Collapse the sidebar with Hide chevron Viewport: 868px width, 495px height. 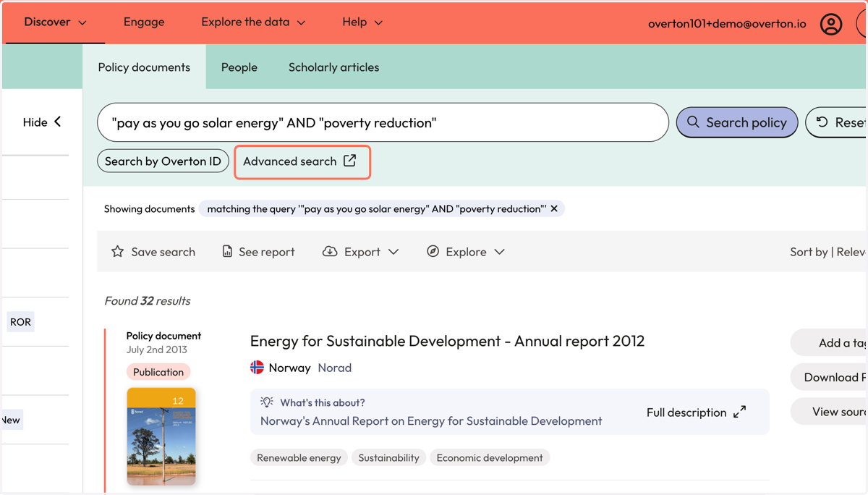(x=42, y=122)
